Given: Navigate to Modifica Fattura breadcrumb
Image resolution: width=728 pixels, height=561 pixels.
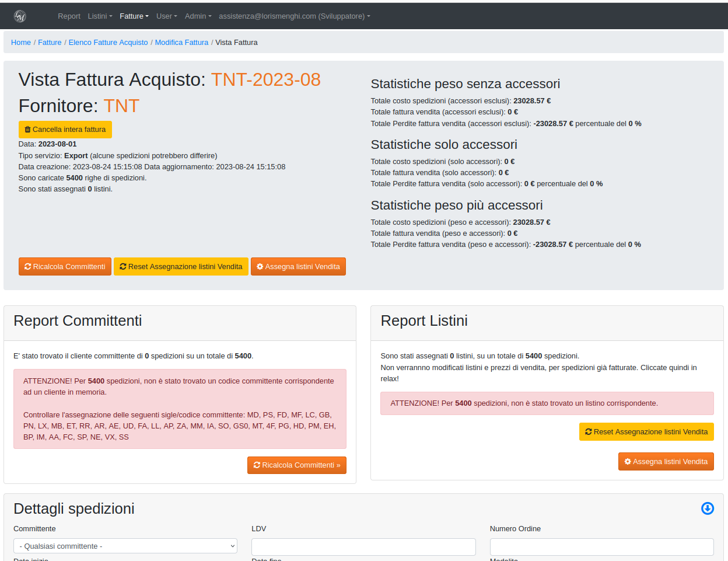Looking at the screenshot, I should 181,43.
